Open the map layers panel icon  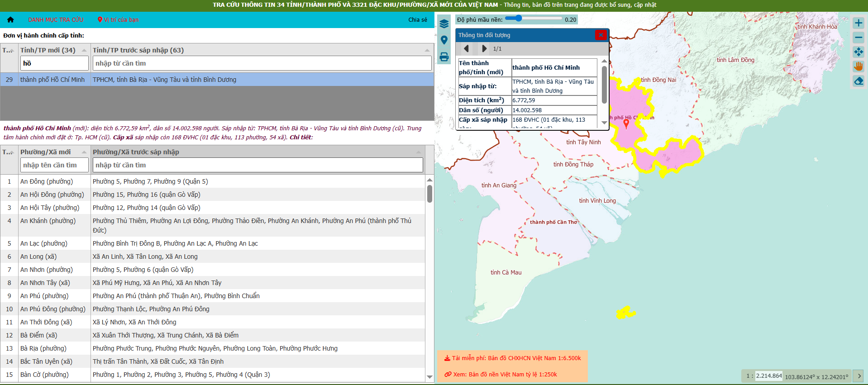[444, 24]
